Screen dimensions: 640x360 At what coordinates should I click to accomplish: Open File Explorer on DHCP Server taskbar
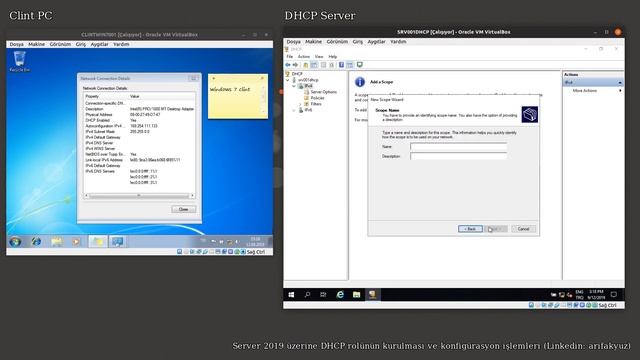[356, 294]
